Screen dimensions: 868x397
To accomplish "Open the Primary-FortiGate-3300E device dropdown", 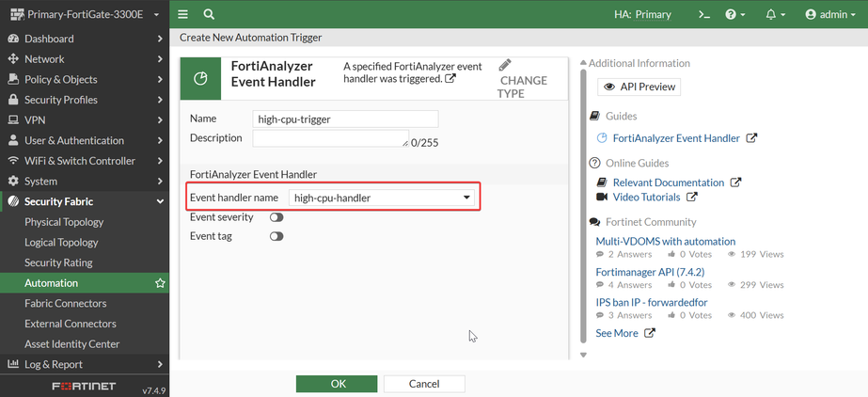I will [85, 14].
